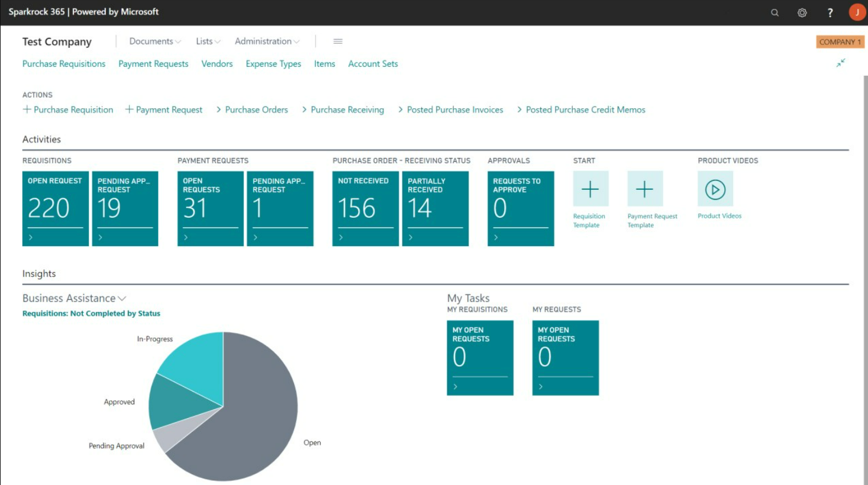This screenshot has width=868, height=485.
Task: Expand the Documents menu
Action: pos(155,41)
